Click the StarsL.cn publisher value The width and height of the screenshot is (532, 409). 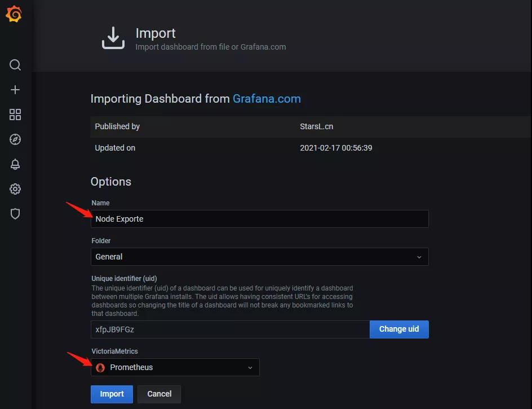coord(317,127)
